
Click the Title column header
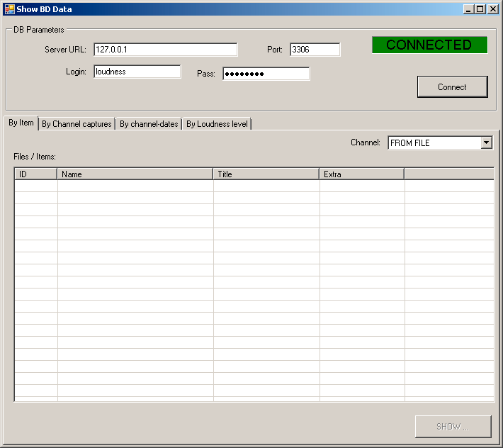pos(266,174)
